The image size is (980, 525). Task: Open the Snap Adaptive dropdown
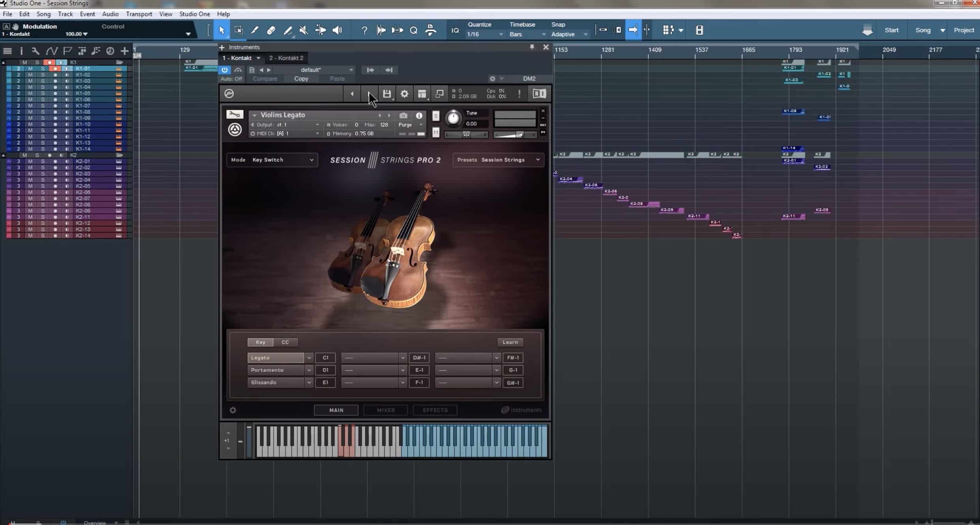[569, 34]
